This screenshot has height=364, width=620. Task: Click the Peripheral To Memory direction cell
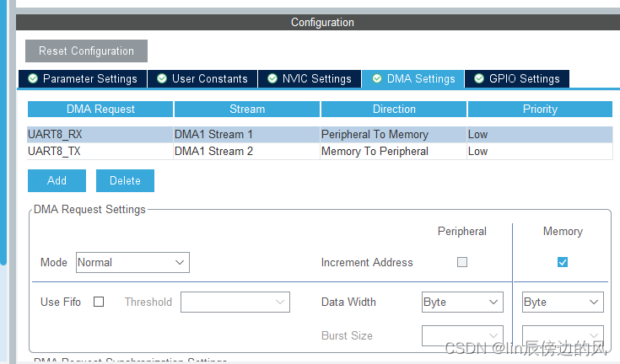(x=393, y=134)
